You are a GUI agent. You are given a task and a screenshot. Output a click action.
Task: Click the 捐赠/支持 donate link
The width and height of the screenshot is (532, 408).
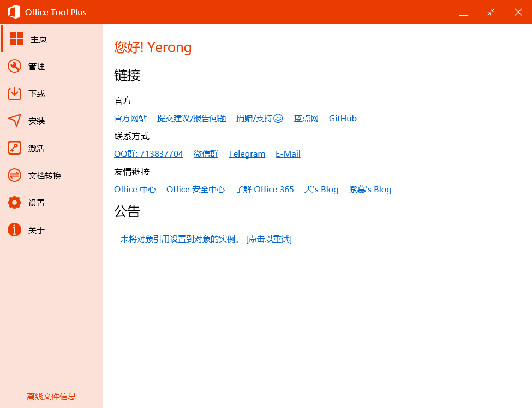[x=259, y=119]
